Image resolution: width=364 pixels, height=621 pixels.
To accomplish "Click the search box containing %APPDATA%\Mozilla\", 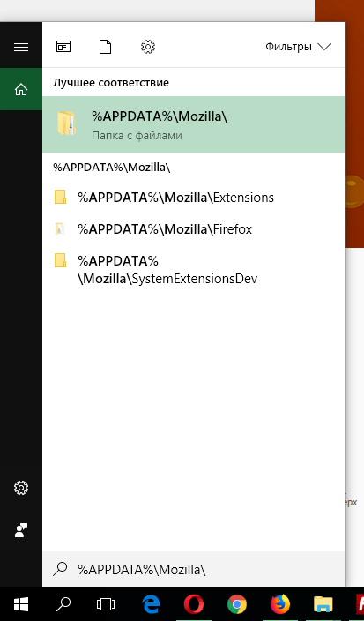I will pyautogui.click(x=194, y=569).
